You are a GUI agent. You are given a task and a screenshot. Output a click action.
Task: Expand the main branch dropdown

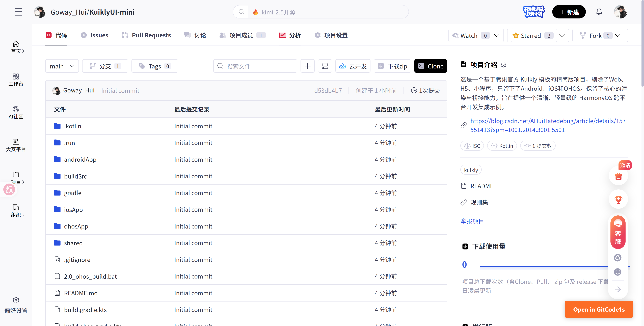click(62, 66)
